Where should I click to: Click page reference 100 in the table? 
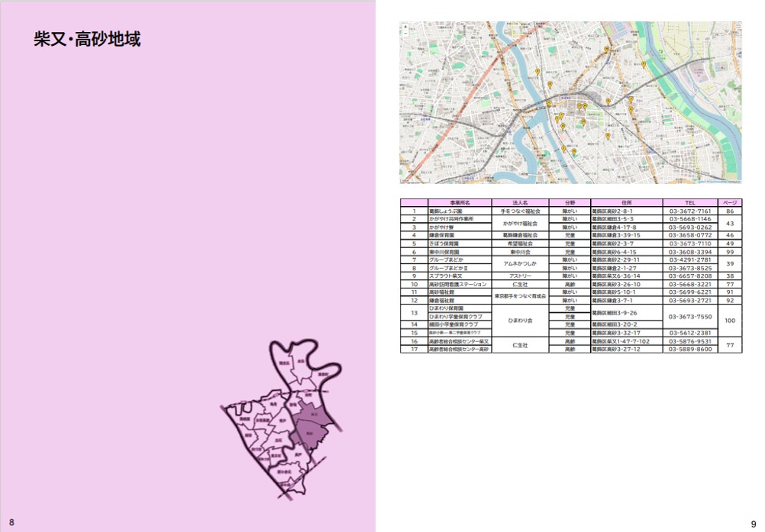pos(730,321)
